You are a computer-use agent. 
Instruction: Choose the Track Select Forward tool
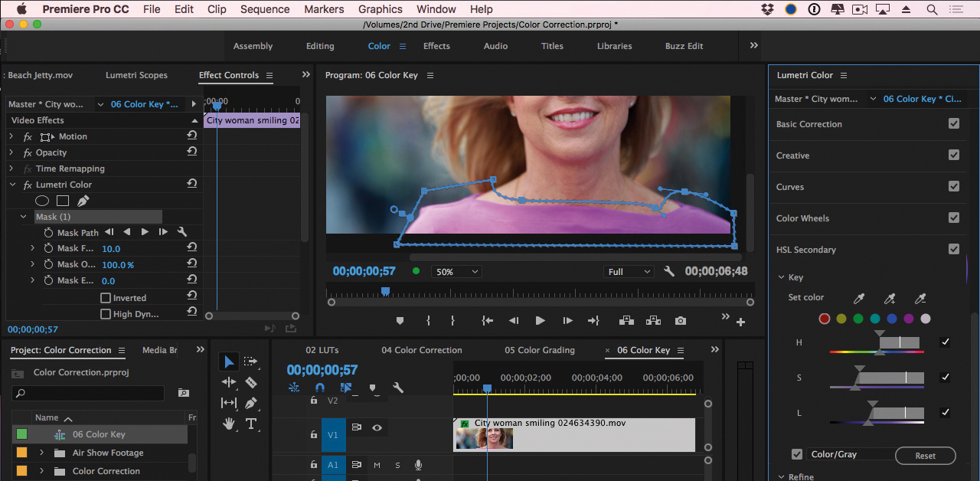tap(250, 362)
